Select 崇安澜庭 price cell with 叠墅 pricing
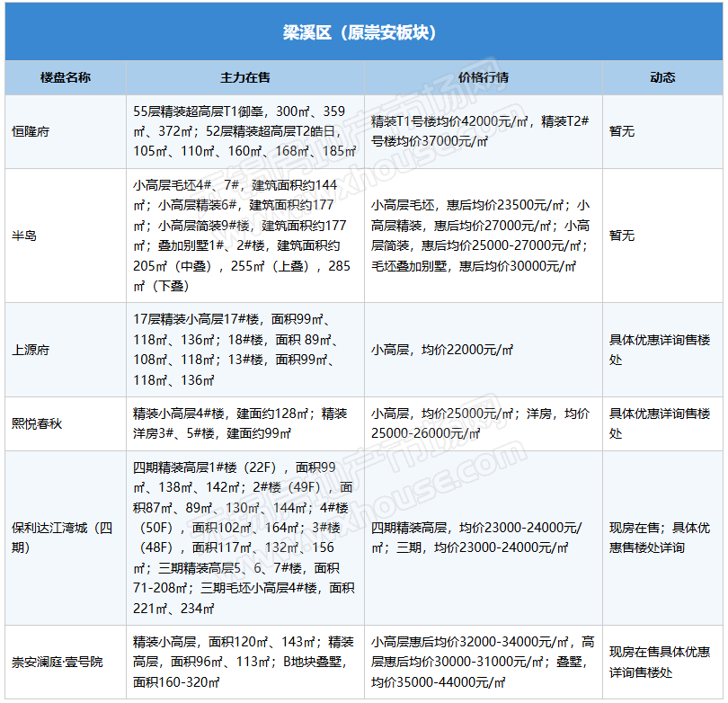The image size is (728, 703). coord(483,662)
